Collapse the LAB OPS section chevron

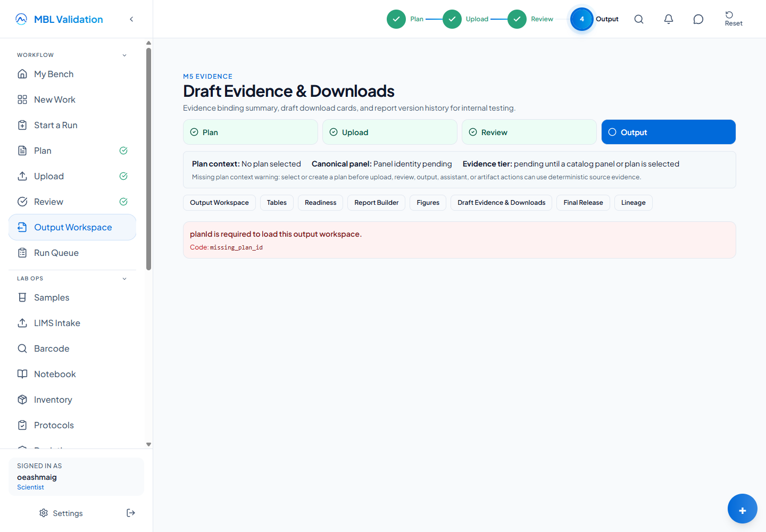[124, 279]
